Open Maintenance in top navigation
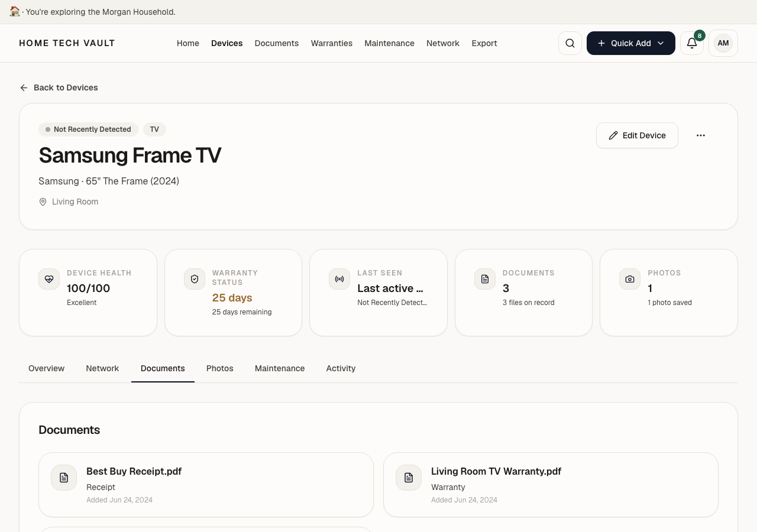 (x=389, y=43)
